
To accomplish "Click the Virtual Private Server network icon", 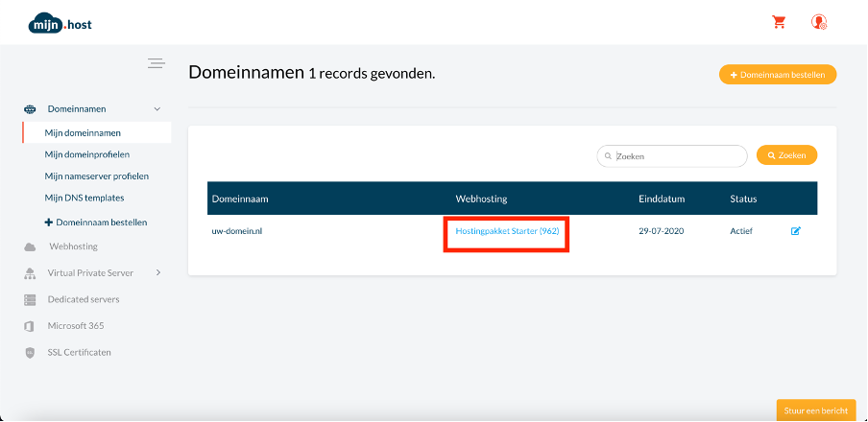I will (30, 273).
